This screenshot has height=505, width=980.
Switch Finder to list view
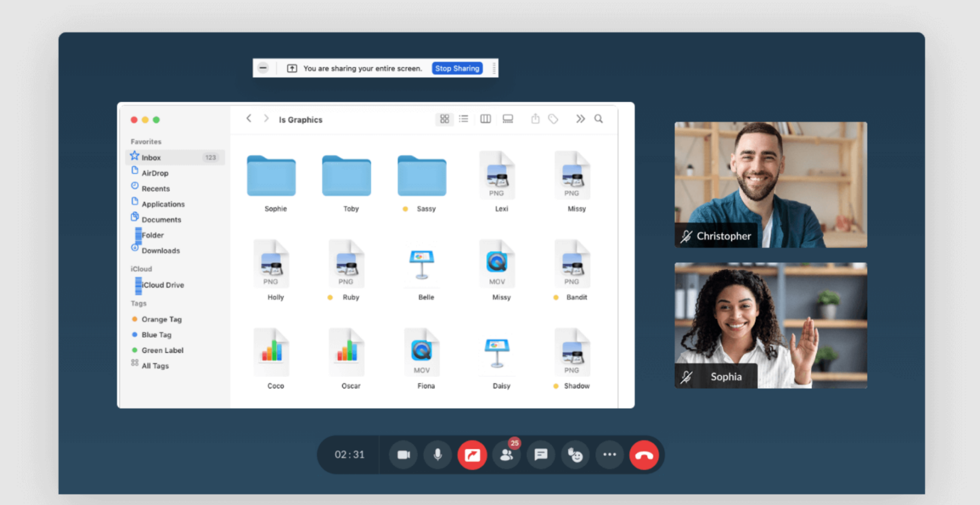(x=464, y=119)
